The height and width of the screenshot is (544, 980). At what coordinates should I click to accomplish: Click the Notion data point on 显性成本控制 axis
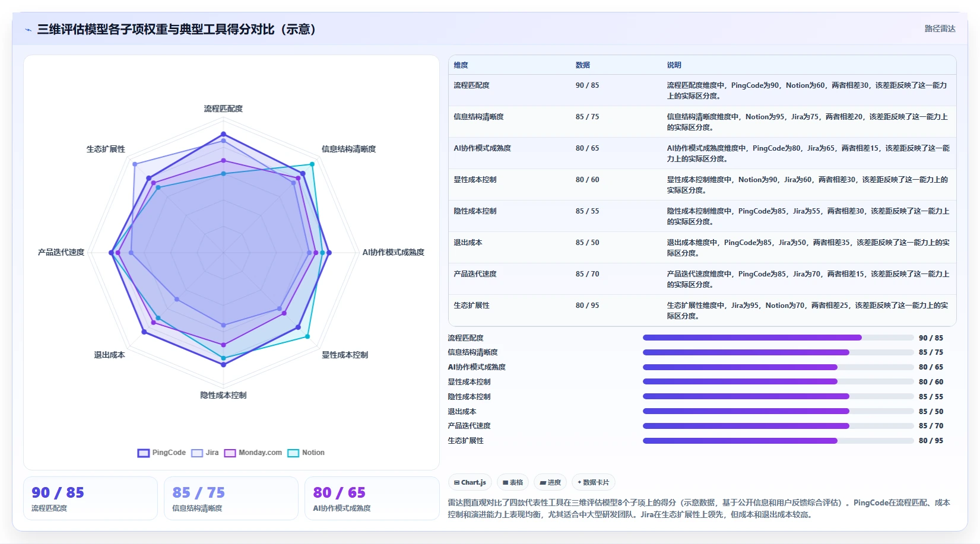(307, 336)
